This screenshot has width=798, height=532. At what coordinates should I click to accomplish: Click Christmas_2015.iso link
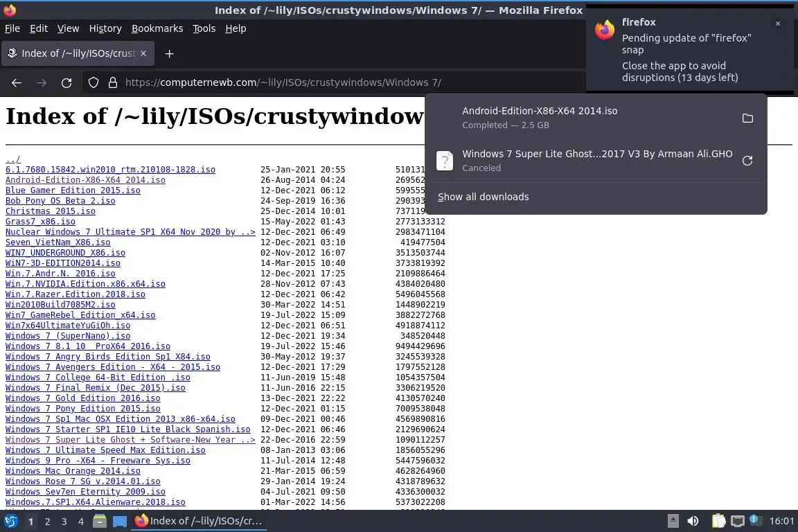[51, 211]
